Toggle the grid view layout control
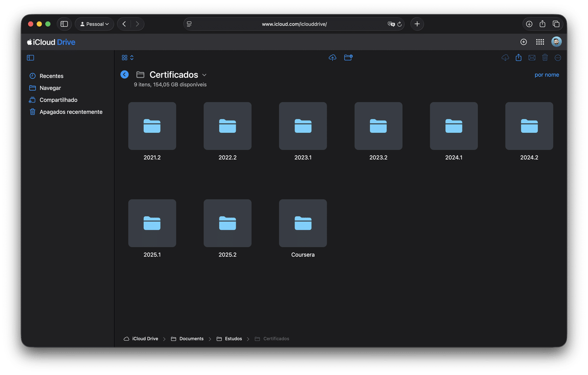 124,57
